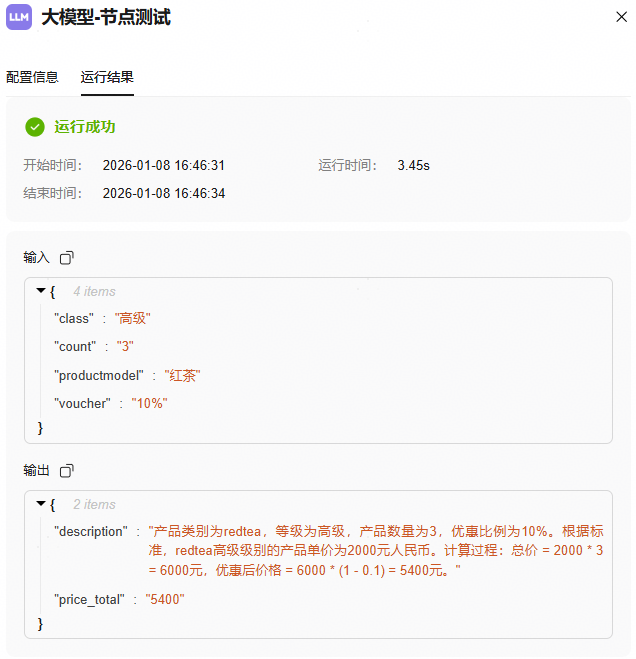Copy the 输出 JSON with copy icon
Image resolution: width=636 pixels, height=659 pixels.
click(67, 471)
